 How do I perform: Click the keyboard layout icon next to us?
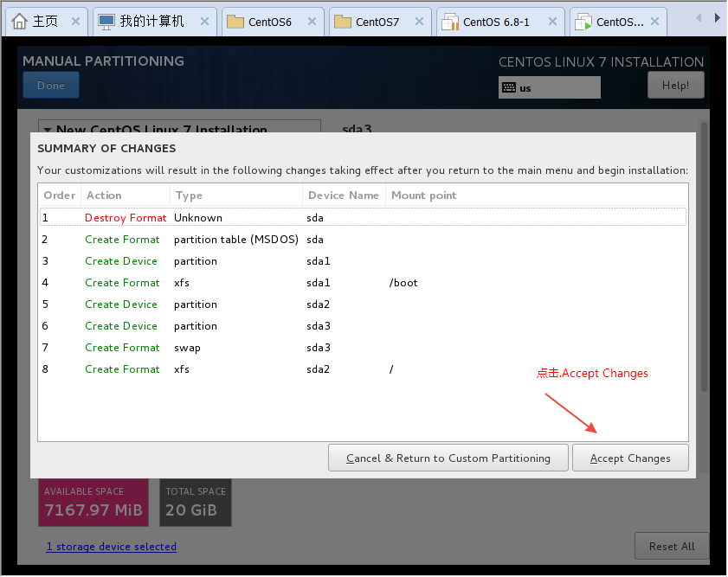[x=509, y=87]
